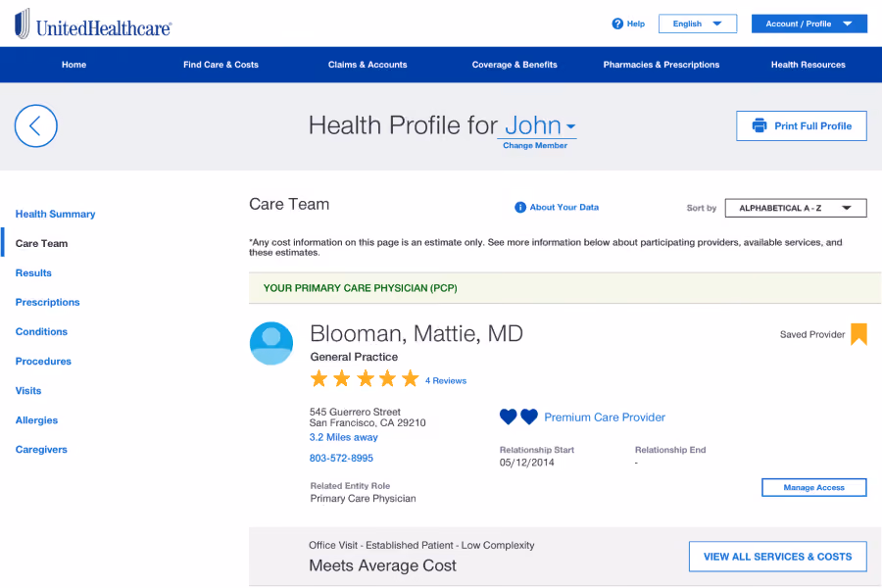Click Office Visit - Established Patient text
The height and width of the screenshot is (588, 882).
click(421, 545)
